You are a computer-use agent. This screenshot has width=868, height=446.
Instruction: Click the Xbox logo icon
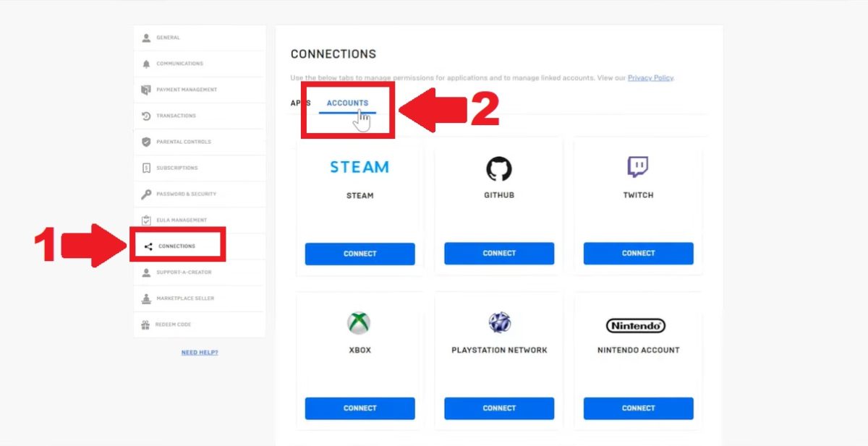359,322
